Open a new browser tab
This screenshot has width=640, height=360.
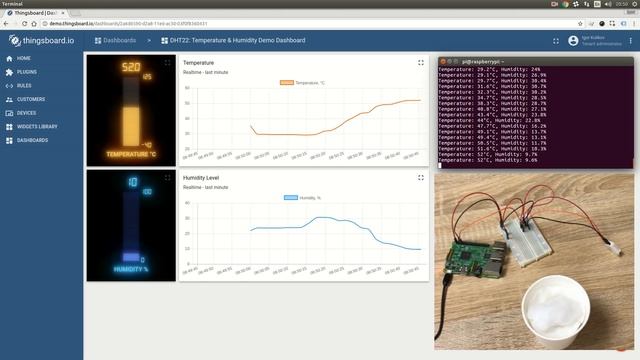(76, 13)
